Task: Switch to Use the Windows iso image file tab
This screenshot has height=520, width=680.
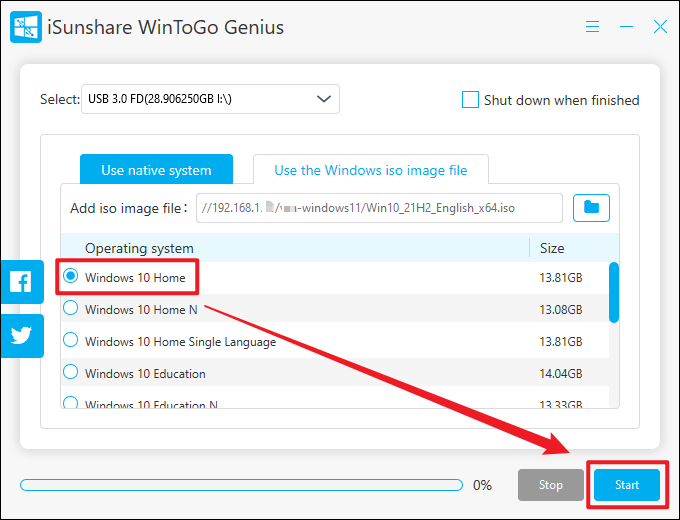Action: click(x=371, y=170)
